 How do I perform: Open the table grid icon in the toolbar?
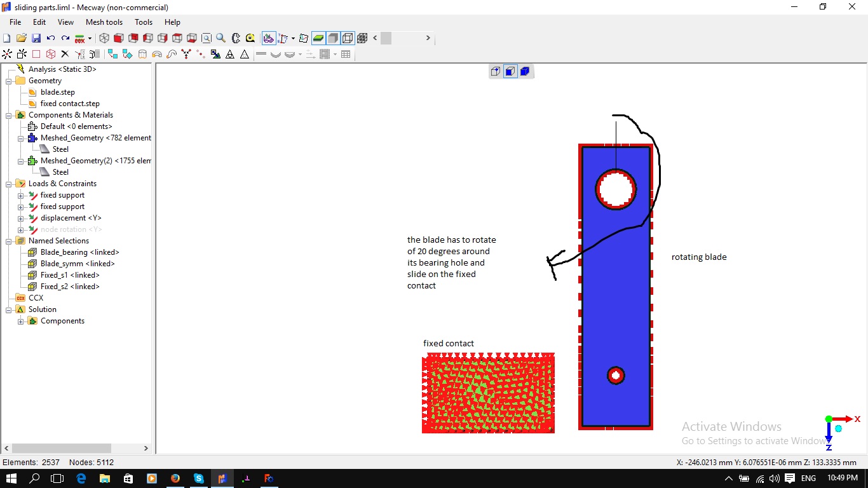coord(346,55)
